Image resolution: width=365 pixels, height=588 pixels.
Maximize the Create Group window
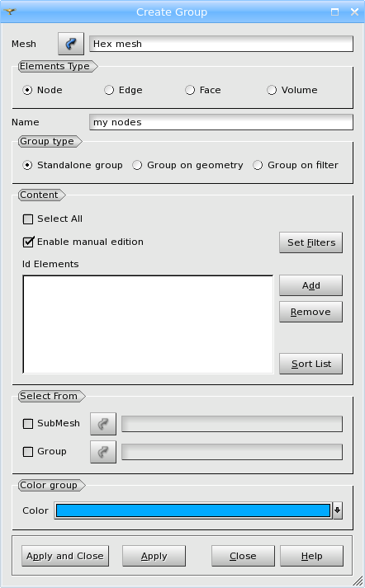pyautogui.click(x=334, y=12)
